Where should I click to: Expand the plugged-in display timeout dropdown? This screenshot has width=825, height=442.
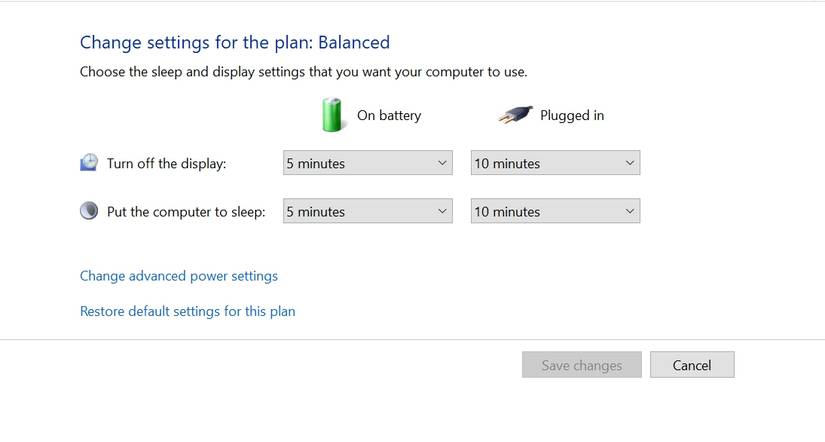[x=555, y=163]
